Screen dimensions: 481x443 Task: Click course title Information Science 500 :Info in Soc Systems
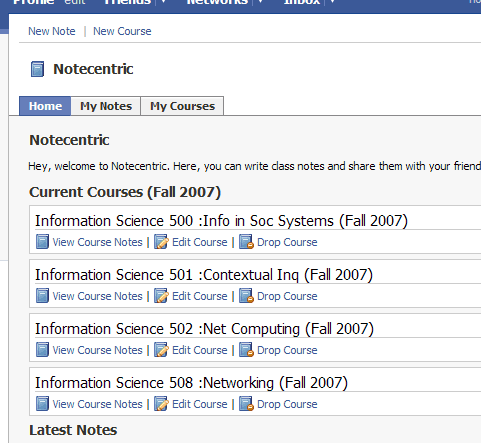click(221, 221)
